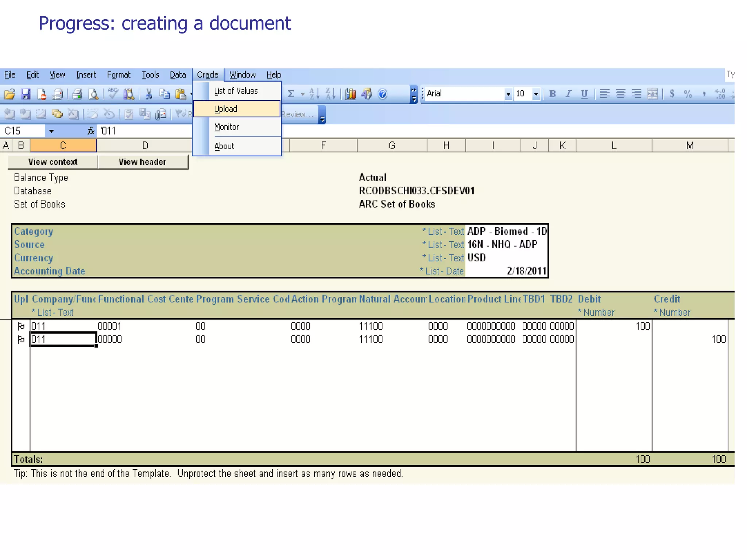
Task: Open the Tools menu
Action: pyautogui.click(x=150, y=75)
